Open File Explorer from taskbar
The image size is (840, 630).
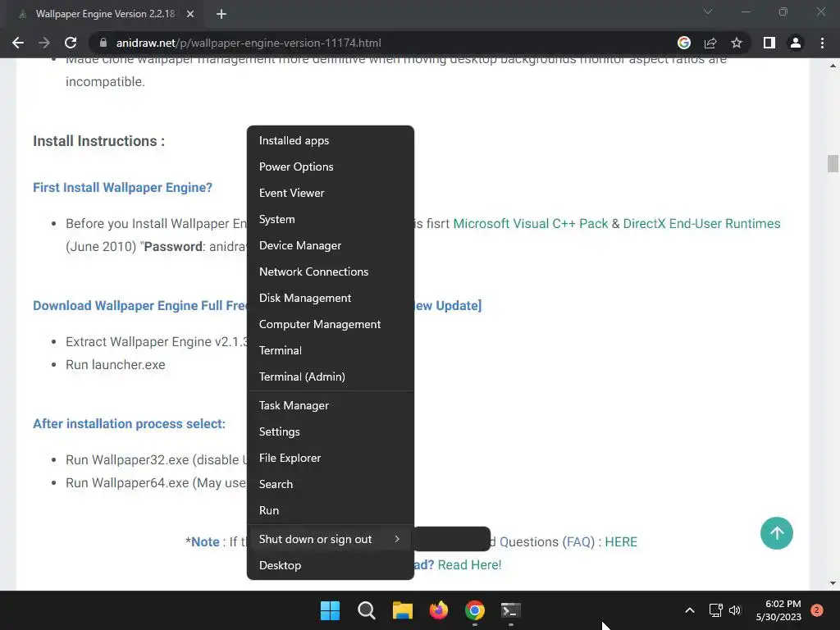(402, 610)
